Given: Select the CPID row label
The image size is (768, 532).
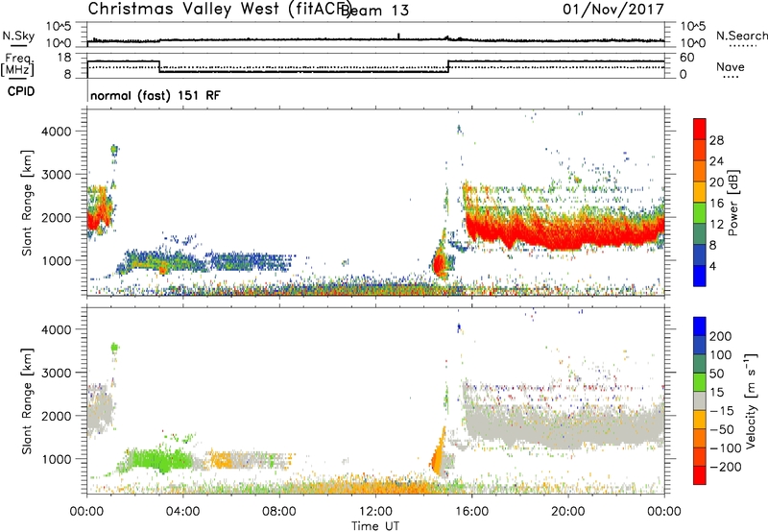Looking at the screenshot, I should coord(21,91).
